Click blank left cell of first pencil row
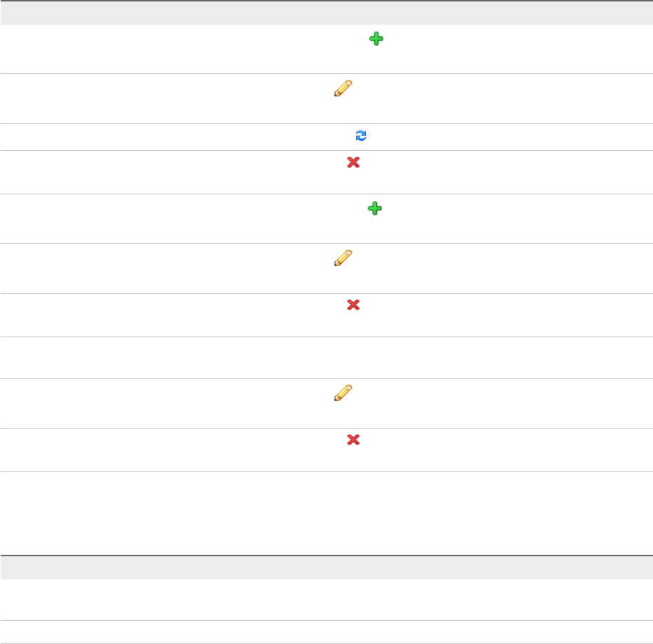This screenshot has width=653, height=644. (x=162, y=99)
